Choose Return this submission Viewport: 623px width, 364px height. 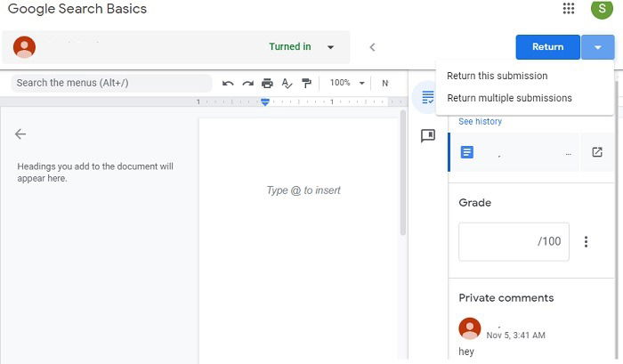point(497,76)
